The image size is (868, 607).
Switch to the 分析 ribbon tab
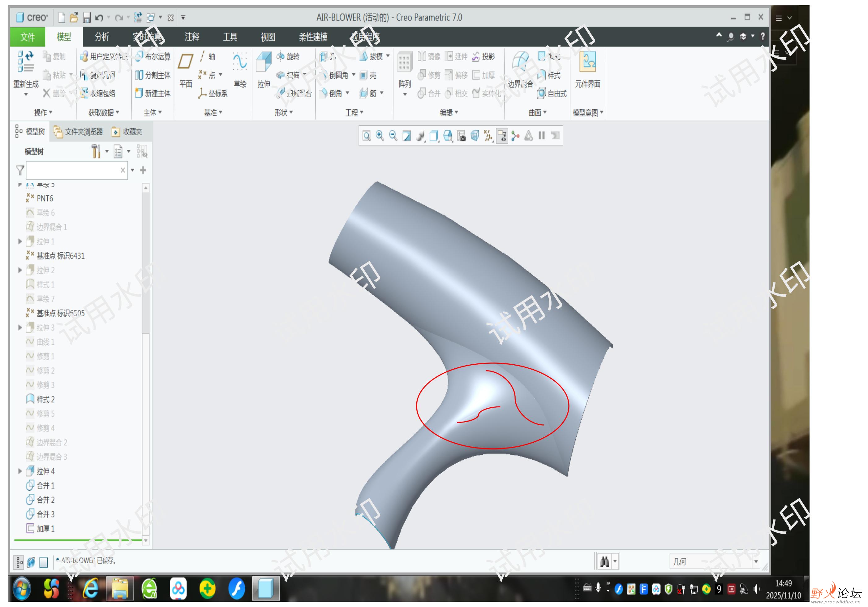click(102, 37)
